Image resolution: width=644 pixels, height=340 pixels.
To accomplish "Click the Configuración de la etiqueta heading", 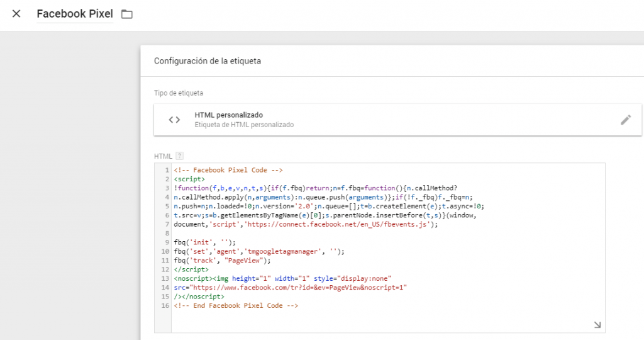I will click(x=208, y=61).
